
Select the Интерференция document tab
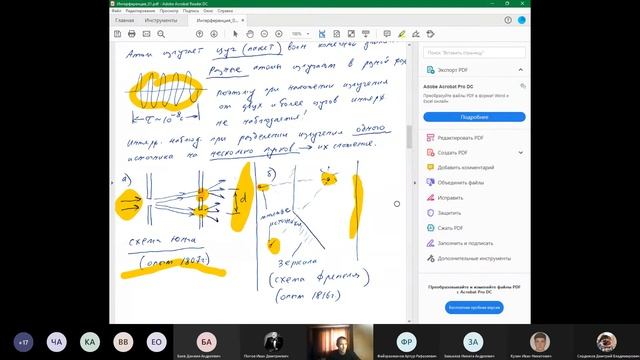[x=217, y=20]
